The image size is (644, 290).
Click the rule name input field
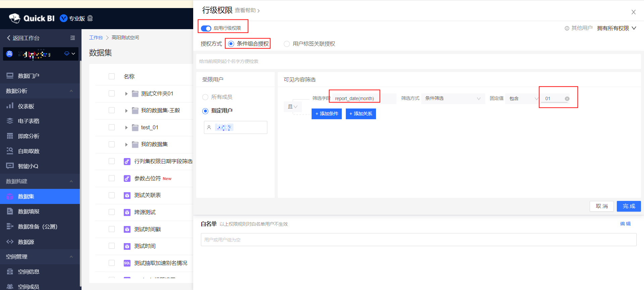(418, 61)
